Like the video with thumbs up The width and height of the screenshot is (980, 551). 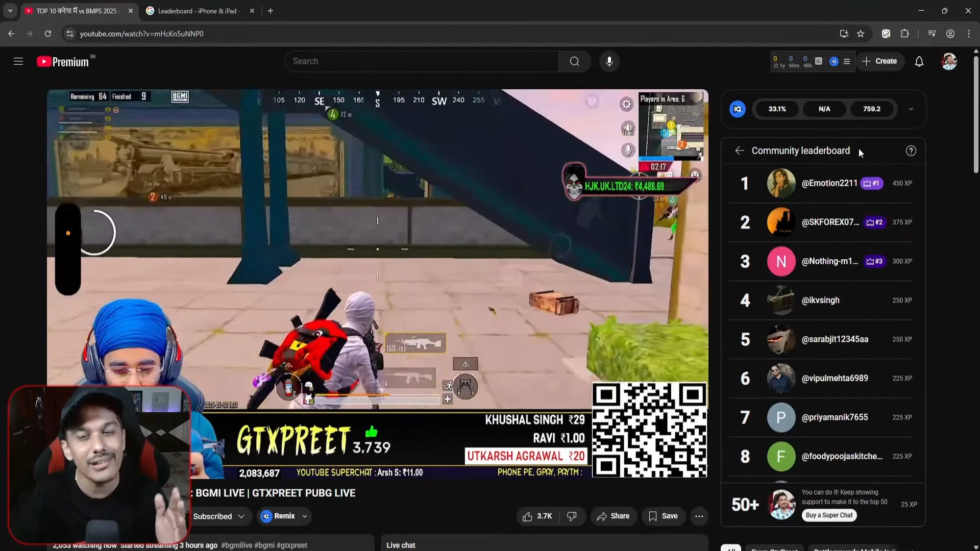537,516
